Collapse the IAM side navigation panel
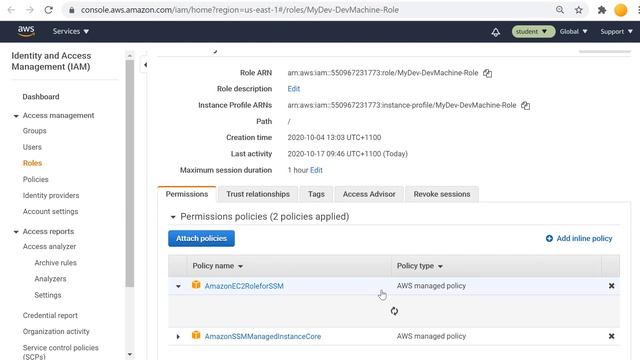 [x=145, y=65]
